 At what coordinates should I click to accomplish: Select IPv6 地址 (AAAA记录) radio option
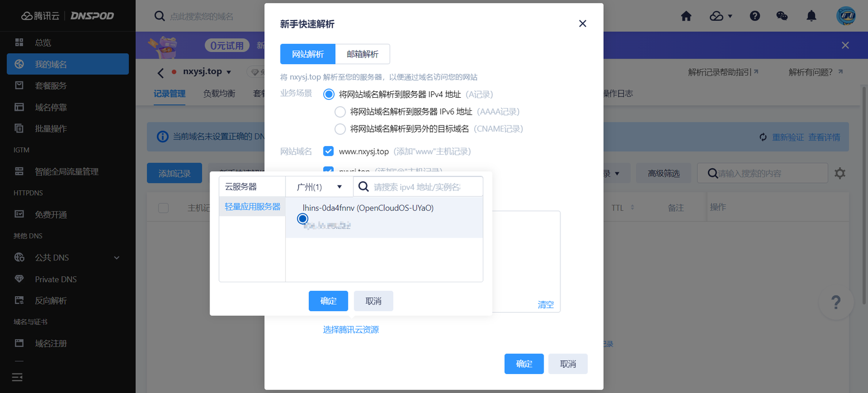click(x=340, y=112)
